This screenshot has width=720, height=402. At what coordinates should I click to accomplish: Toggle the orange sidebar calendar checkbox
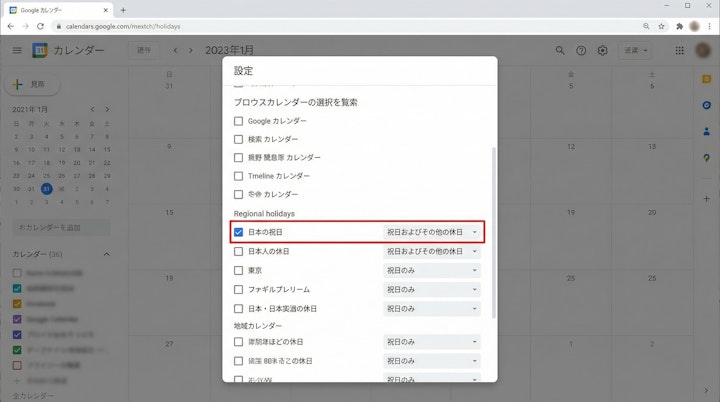pyautogui.click(x=17, y=304)
